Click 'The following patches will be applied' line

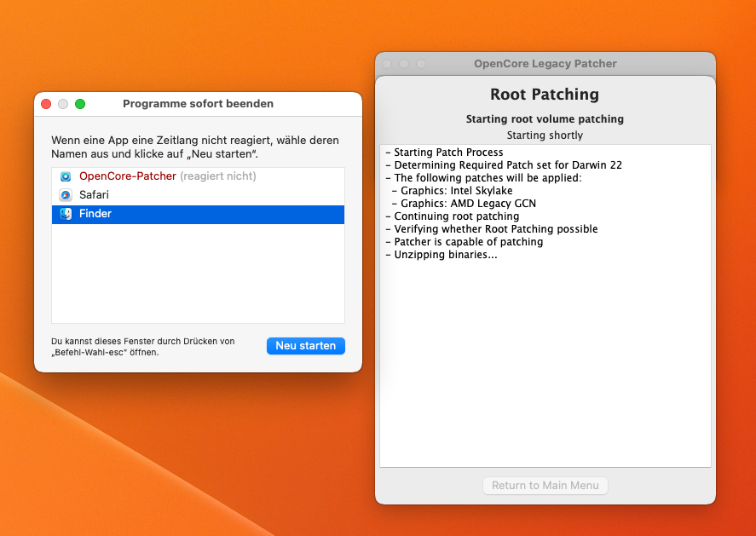tap(483, 178)
